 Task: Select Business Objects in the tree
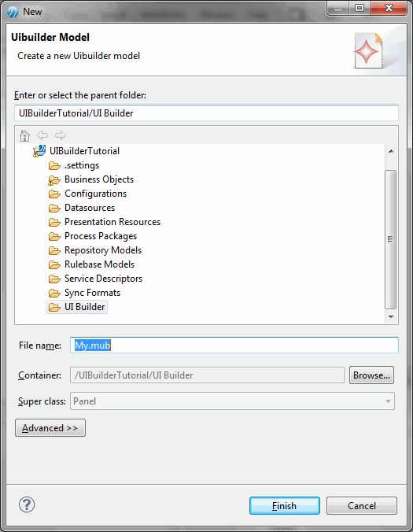[x=99, y=179]
